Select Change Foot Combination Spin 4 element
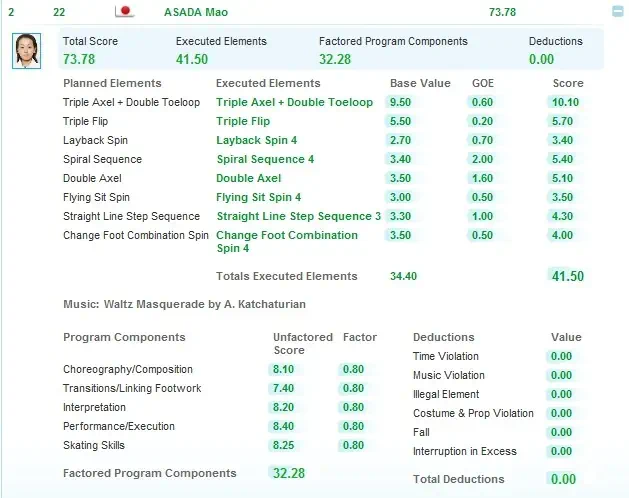Image resolution: width=629 pixels, height=498 pixels. coord(286,241)
